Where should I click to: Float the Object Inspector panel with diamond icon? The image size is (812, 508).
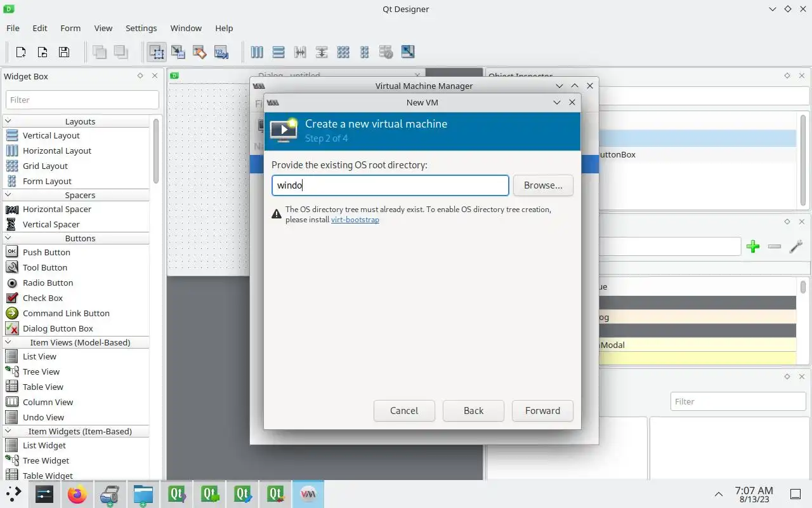coord(787,76)
